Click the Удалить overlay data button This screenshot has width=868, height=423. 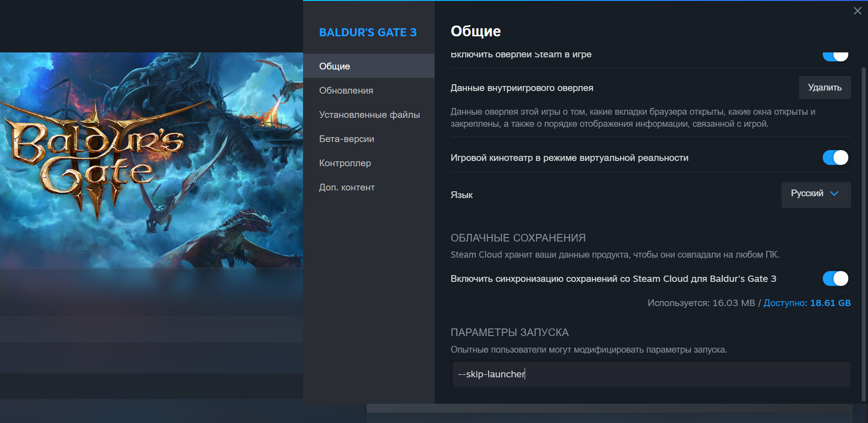825,88
